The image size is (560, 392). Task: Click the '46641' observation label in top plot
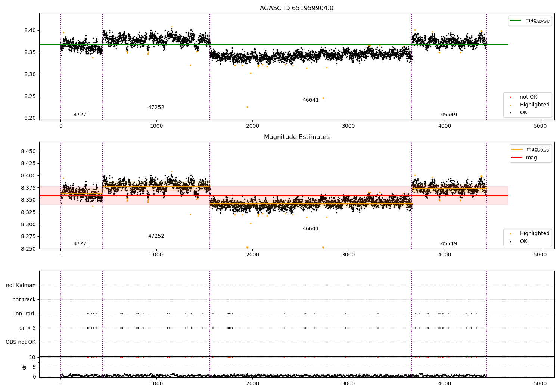(311, 100)
